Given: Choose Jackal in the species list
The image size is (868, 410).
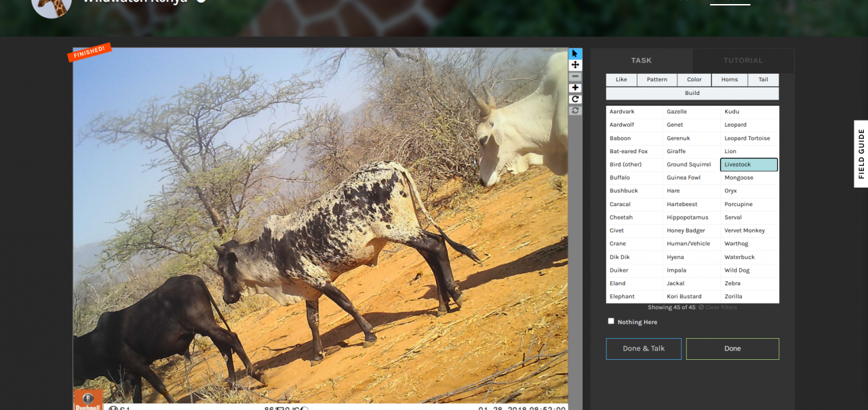Looking at the screenshot, I should (x=692, y=283).
